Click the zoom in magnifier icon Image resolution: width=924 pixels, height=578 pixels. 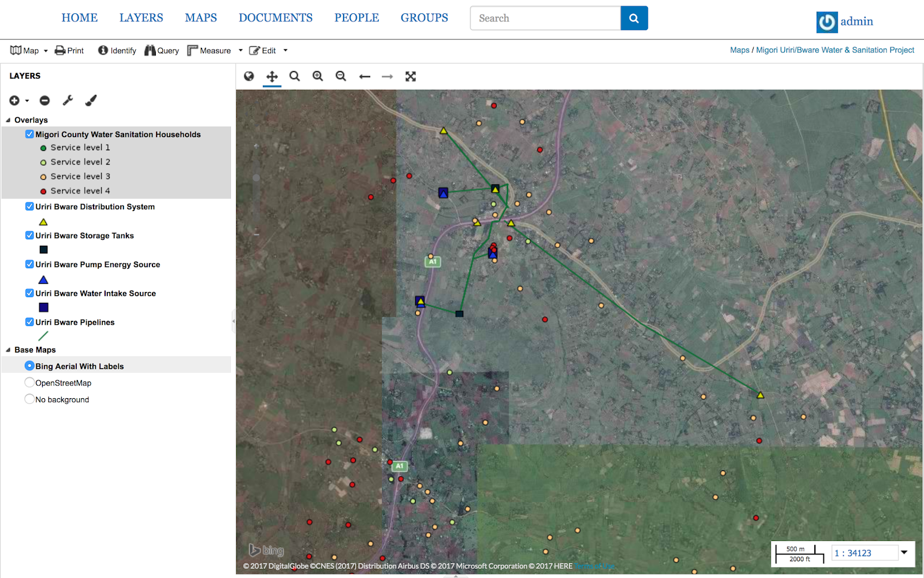click(318, 76)
